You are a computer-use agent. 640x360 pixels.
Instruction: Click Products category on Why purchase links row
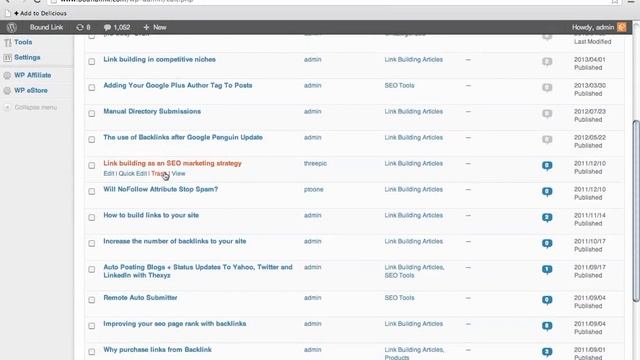point(397,357)
